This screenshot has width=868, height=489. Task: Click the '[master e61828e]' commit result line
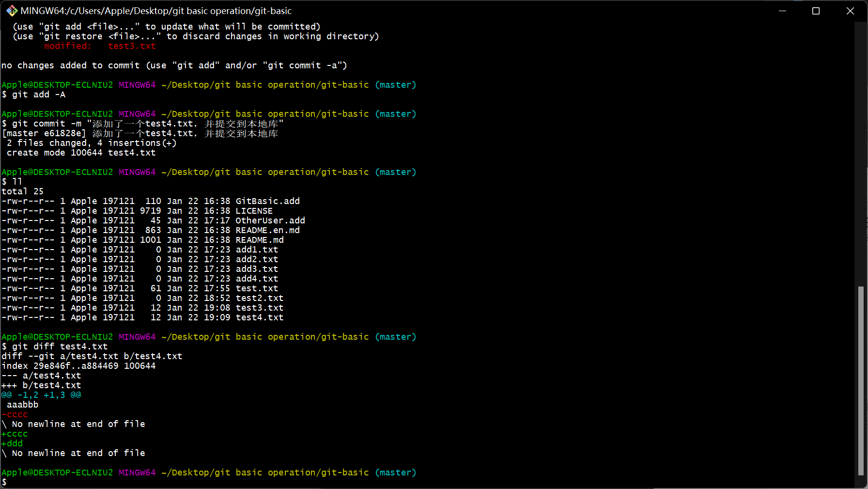tap(140, 133)
